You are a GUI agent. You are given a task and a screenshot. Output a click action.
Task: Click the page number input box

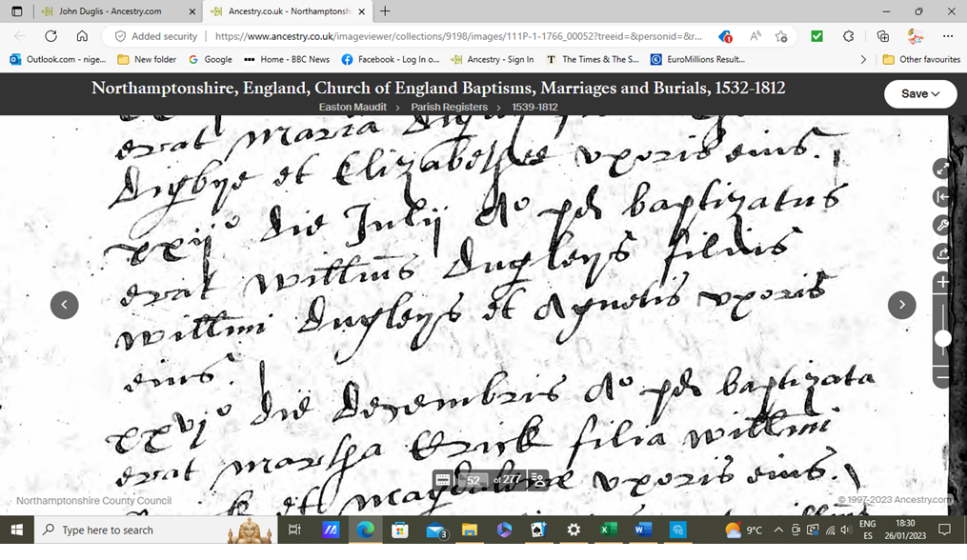pyautogui.click(x=473, y=480)
